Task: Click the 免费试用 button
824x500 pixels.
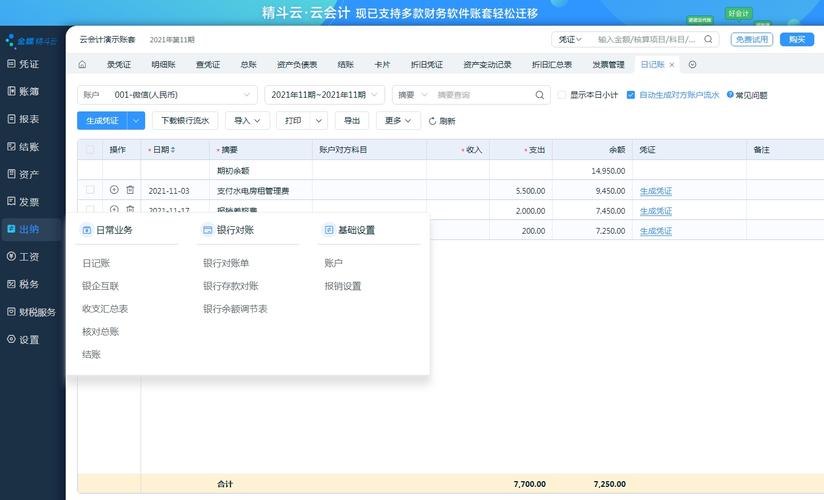Action: click(x=751, y=39)
